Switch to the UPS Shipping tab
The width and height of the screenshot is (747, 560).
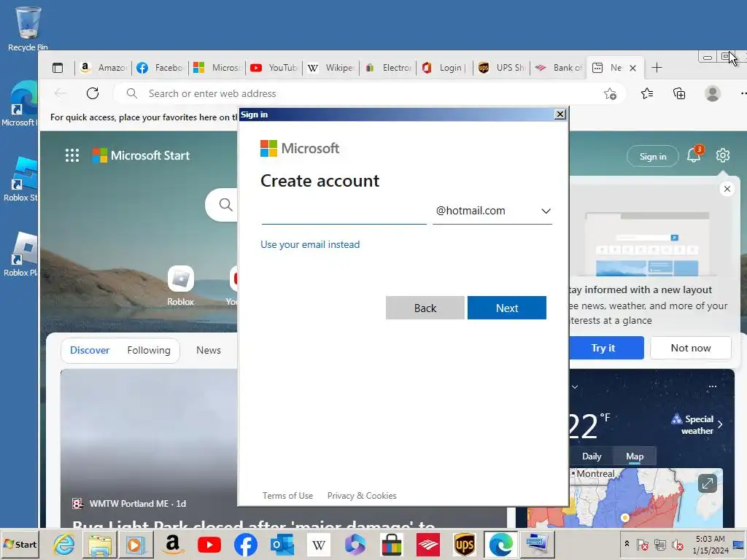[502, 68]
